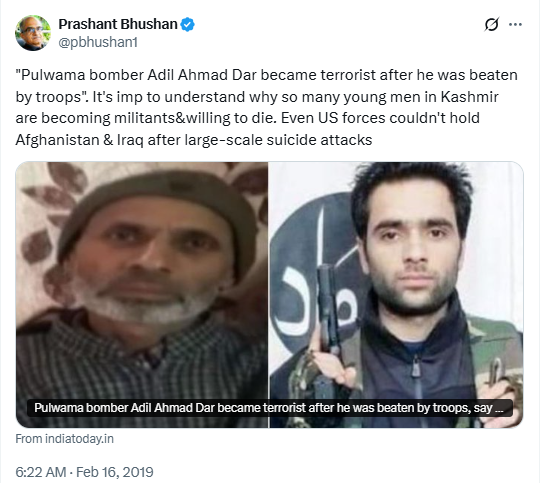542x483 pixels.
Task: Click the Prashant Bhushan display name
Action: [x=118, y=24]
